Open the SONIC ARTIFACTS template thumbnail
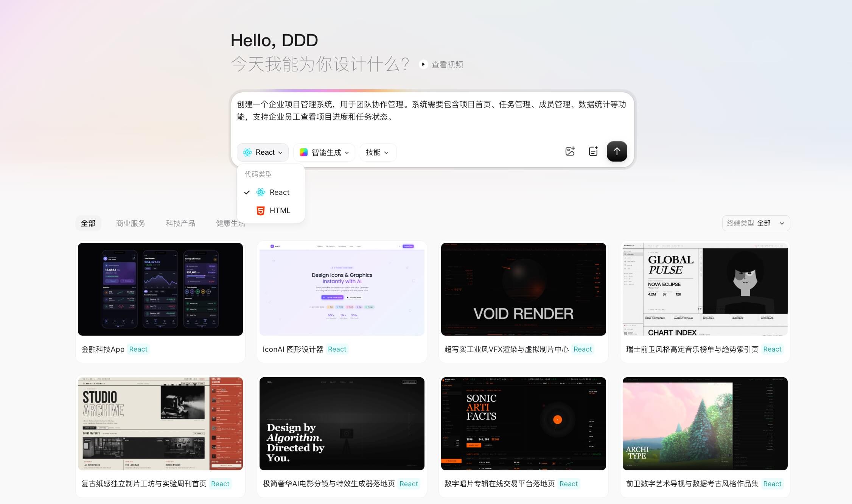The height and width of the screenshot is (504, 852). (x=524, y=424)
